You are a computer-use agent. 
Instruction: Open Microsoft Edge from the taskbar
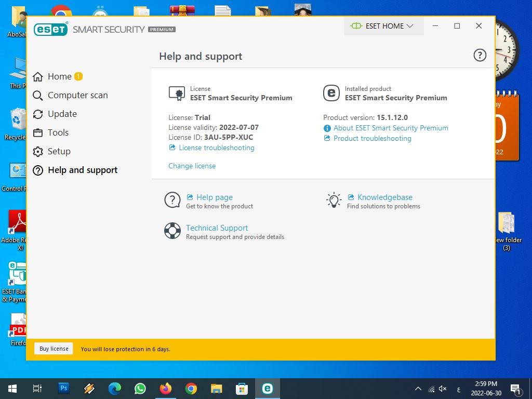pyautogui.click(x=115, y=389)
